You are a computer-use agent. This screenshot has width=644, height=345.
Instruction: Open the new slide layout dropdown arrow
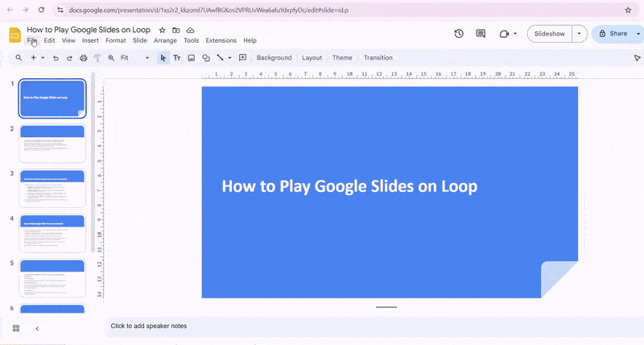(x=43, y=58)
